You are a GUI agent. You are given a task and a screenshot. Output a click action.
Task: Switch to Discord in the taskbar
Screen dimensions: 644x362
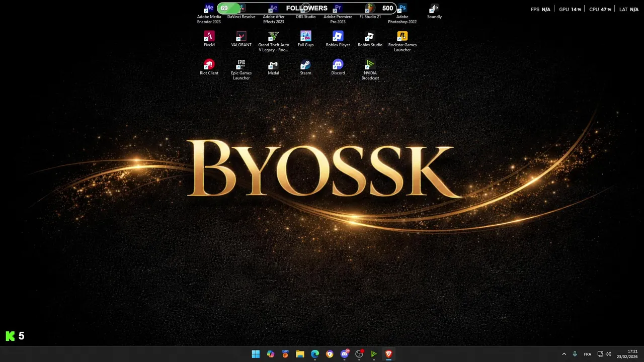click(345, 354)
